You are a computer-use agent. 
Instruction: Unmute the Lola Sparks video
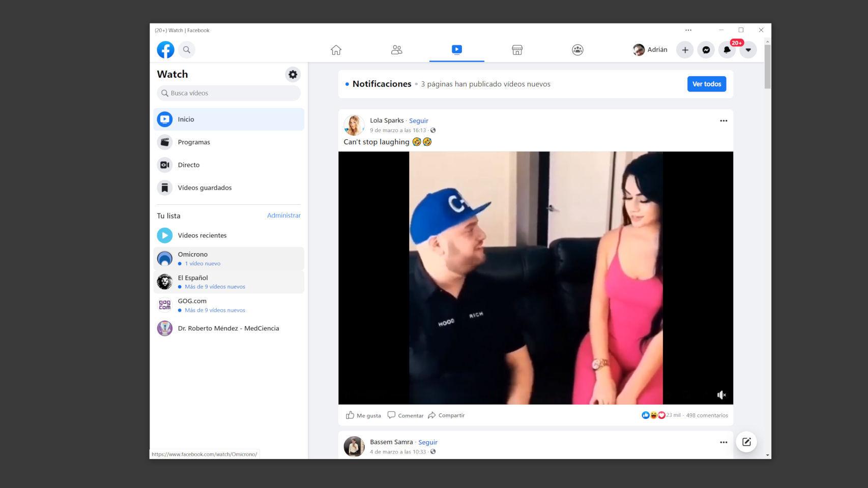(721, 394)
